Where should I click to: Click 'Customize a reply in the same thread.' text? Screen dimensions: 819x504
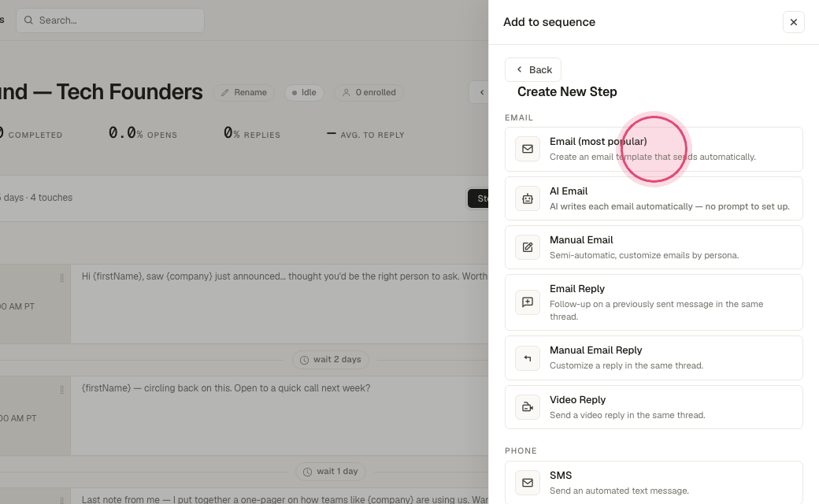point(626,365)
